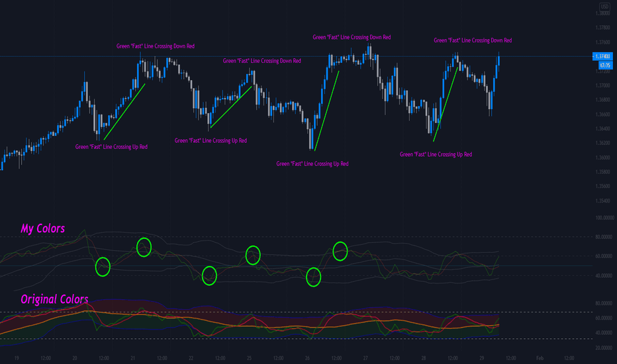Click the 20.00000 indicator scale label

(x=604, y=348)
